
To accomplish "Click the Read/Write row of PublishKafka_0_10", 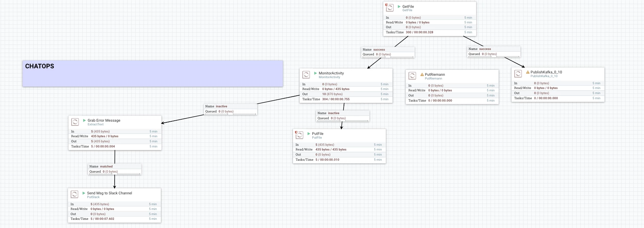I will pos(558,88).
